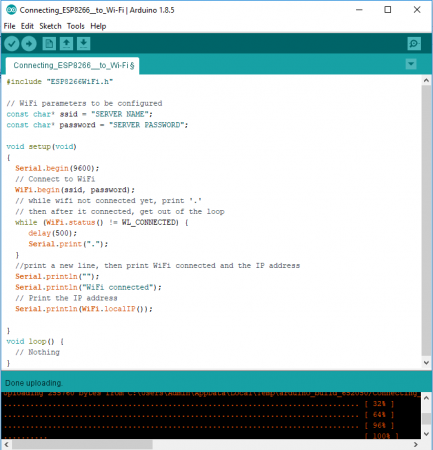The width and height of the screenshot is (433, 450).
Task: Click the horizontal scrollbar thumb
Action: (x=82, y=445)
